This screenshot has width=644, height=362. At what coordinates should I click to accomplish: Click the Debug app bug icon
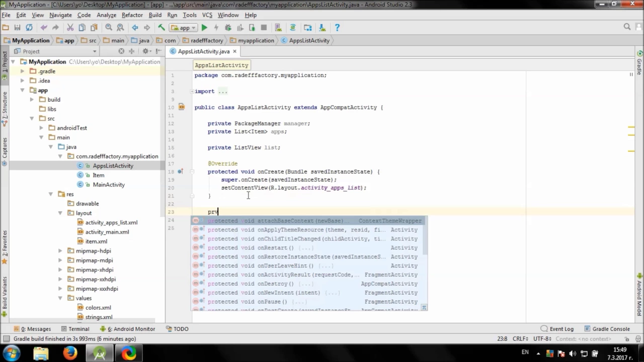point(228,28)
